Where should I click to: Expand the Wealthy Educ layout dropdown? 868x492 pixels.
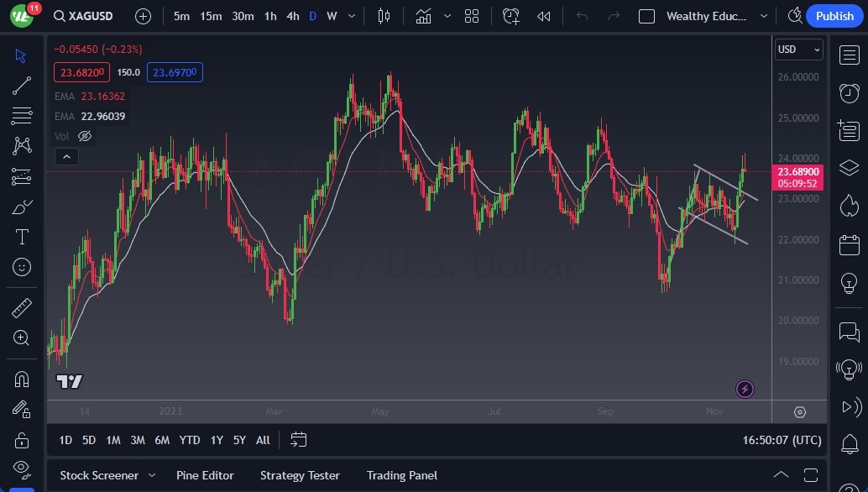(x=763, y=16)
